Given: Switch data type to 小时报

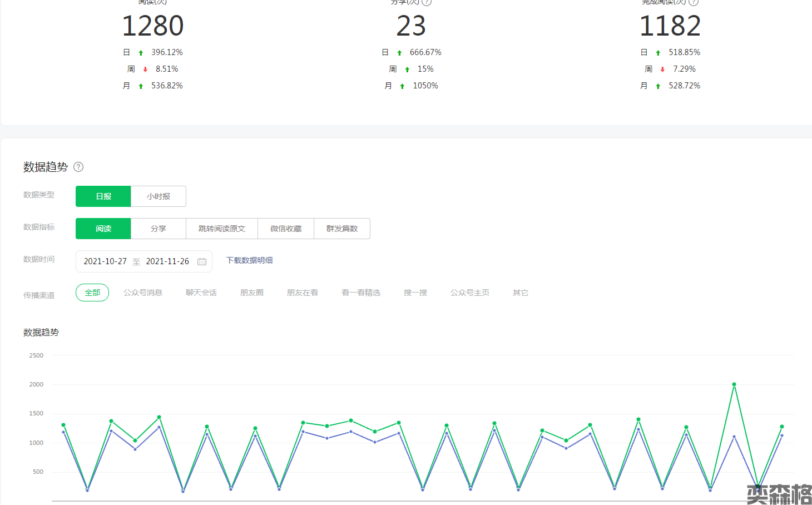Looking at the screenshot, I should 159,196.
